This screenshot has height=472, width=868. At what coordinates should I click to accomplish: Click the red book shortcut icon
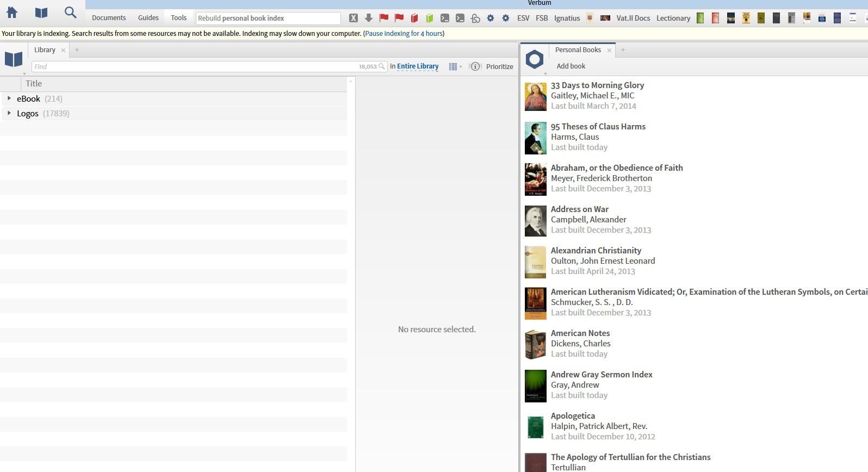(414, 18)
